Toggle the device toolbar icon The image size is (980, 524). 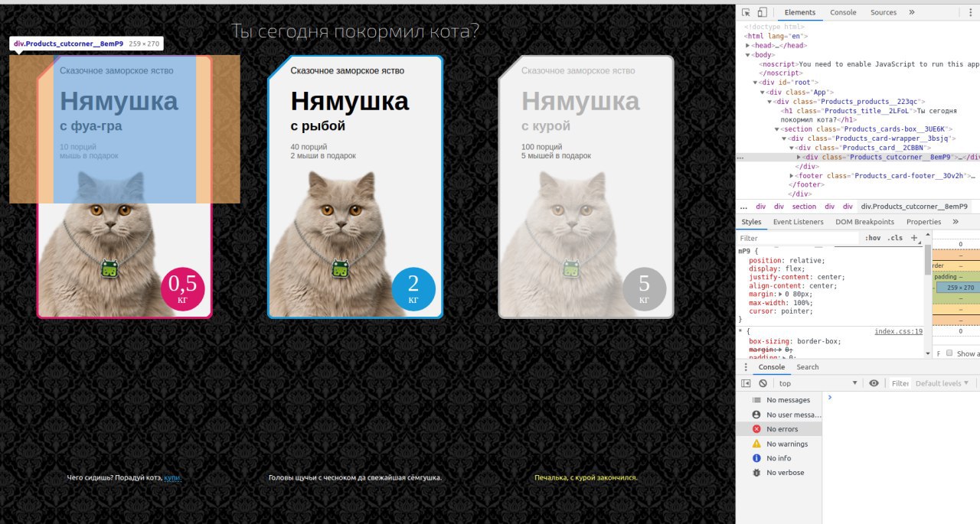762,12
